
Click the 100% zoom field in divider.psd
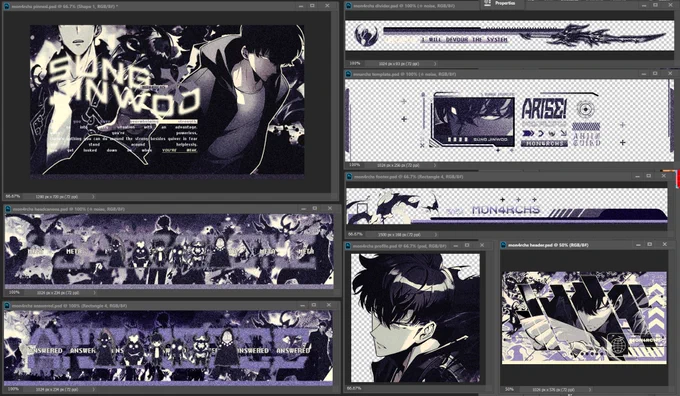coord(355,63)
